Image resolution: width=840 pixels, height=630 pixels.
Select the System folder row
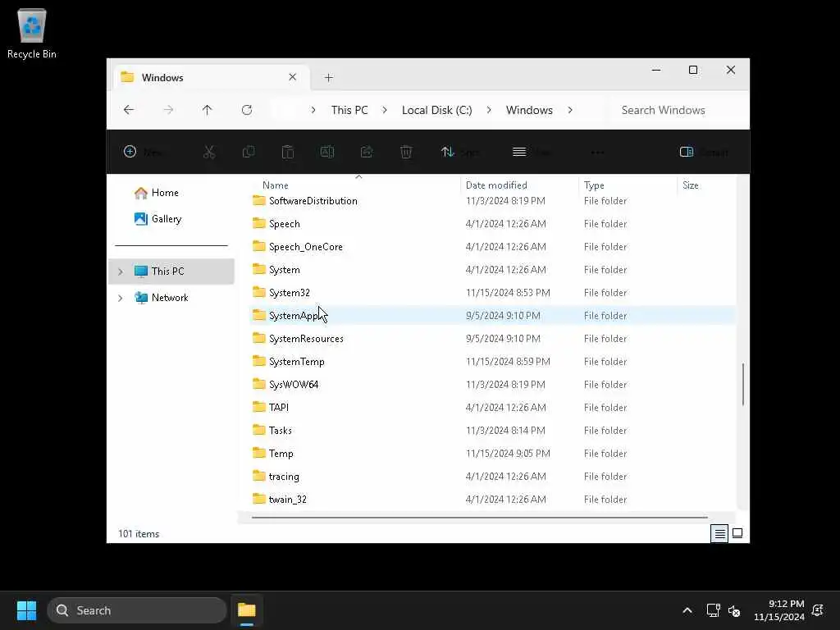point(492,270)
